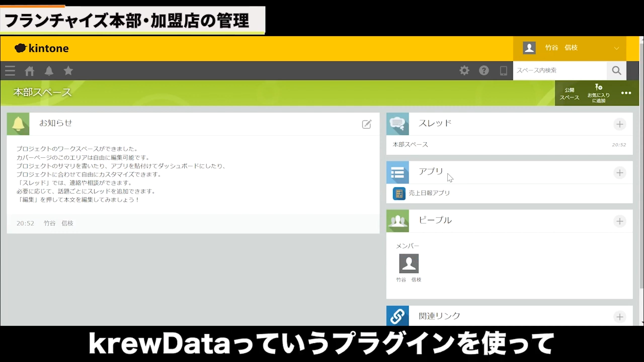Click the アプリ panel heading
The width and height of the screenshot is (644, 362).
coord(431,171)
